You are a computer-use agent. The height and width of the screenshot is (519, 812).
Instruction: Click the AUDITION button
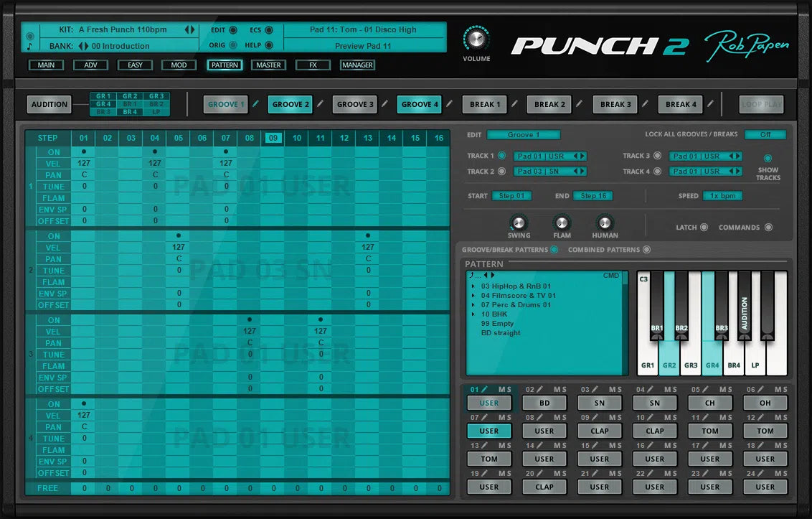49,104
